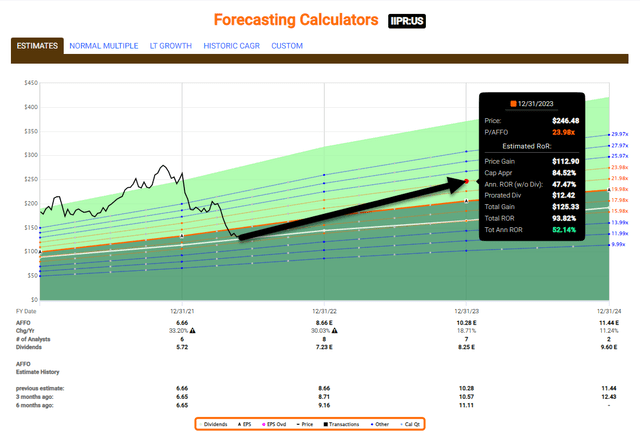Image resolution: width=640 pixels, height=446 pixels.
Task: Click the Price Gain $112.90 value
Action: tap(565, 161)
